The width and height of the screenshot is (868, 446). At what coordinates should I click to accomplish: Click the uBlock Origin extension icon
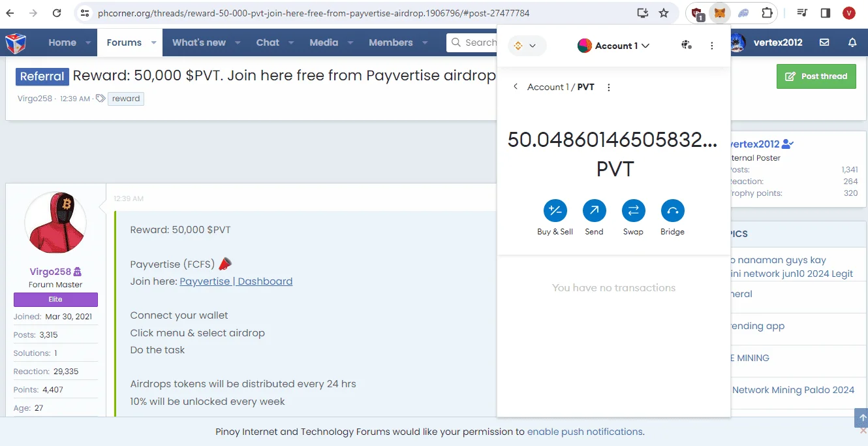click(697, 13)
